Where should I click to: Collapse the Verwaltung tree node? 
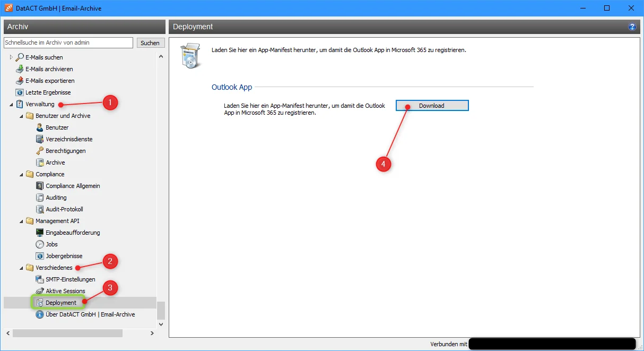click(11, 105)
